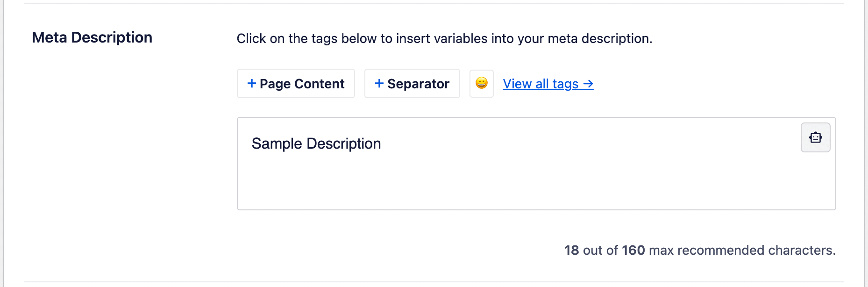Place cursor on Sample Description text

[x=316, y=143]
